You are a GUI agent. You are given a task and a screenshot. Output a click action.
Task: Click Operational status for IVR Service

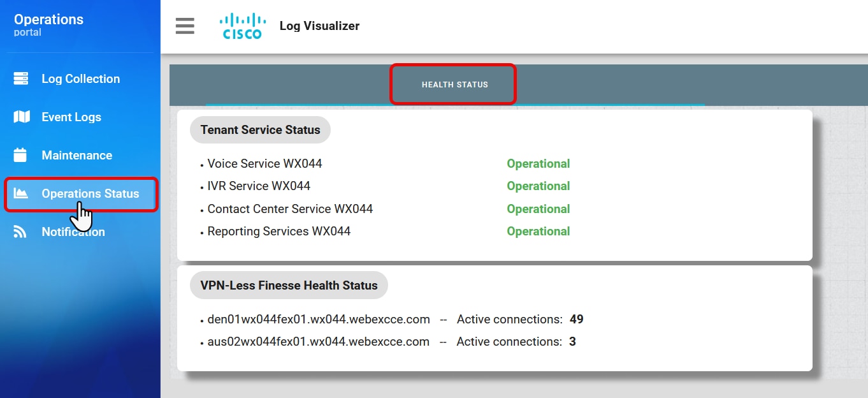pos(538,186)
